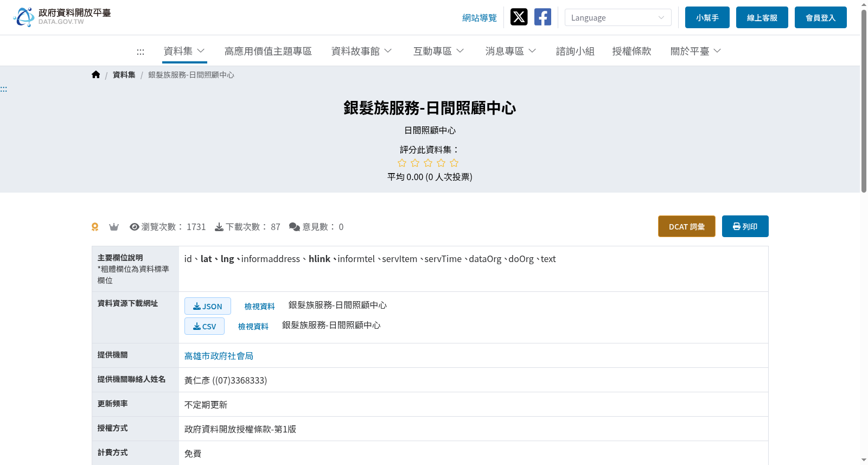Click the 會員登入 button
The width and height of the screenshot is (868, 465).
pyautogui.click(x=821, y=17)
